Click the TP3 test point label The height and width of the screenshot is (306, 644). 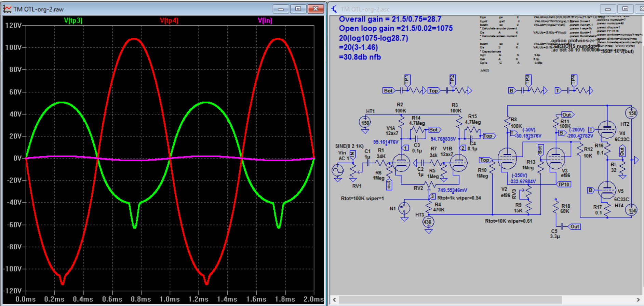click(x=528, y=80)
